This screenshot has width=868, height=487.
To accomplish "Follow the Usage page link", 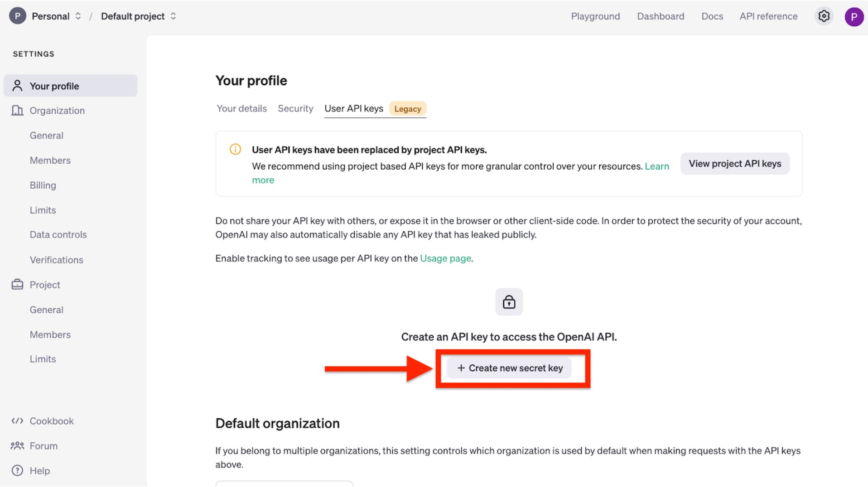I will pos(445,258).
